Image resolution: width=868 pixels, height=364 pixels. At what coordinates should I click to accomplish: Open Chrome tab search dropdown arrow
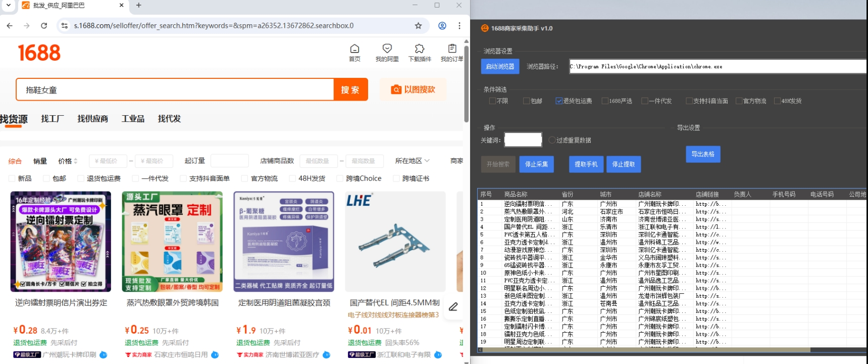(9, 6)
